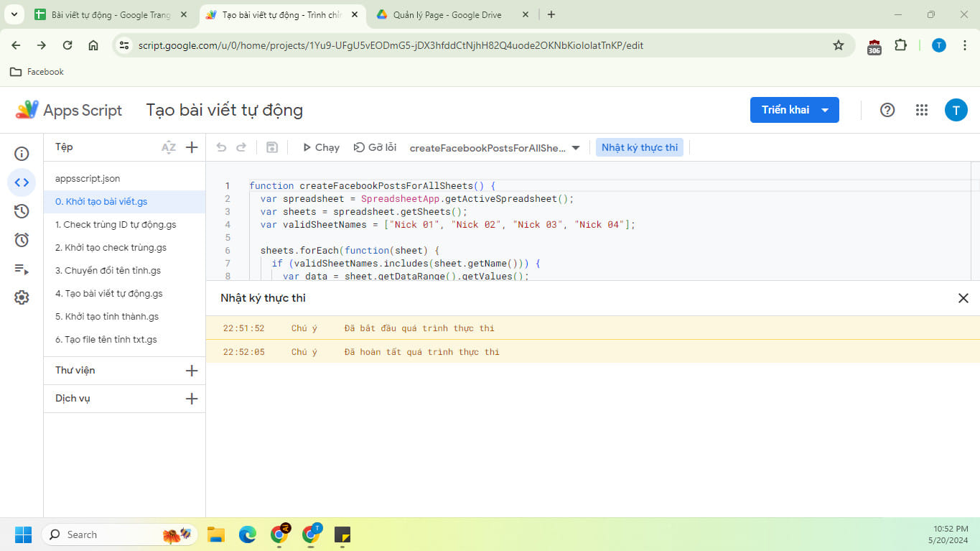Start debugging with Gỡ lỗi button
The image size is (980, 551).
tap(375, 147)
